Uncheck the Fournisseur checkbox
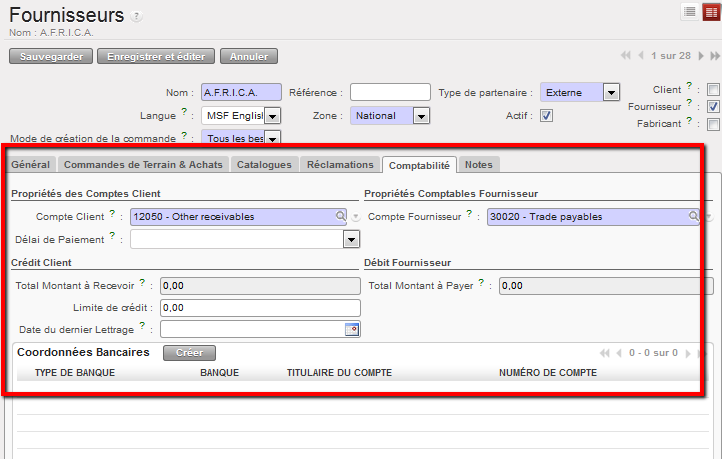This screenshot has width=722, height=459. [713, 106]
